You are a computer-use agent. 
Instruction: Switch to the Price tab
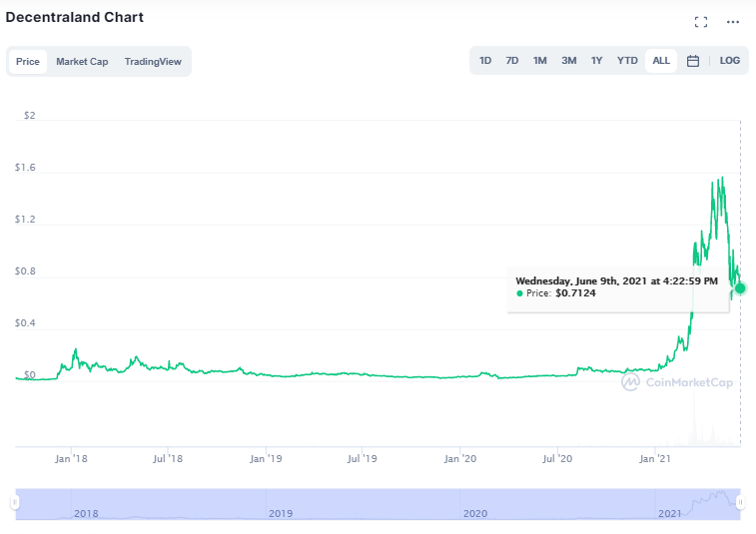pos(28,62)
